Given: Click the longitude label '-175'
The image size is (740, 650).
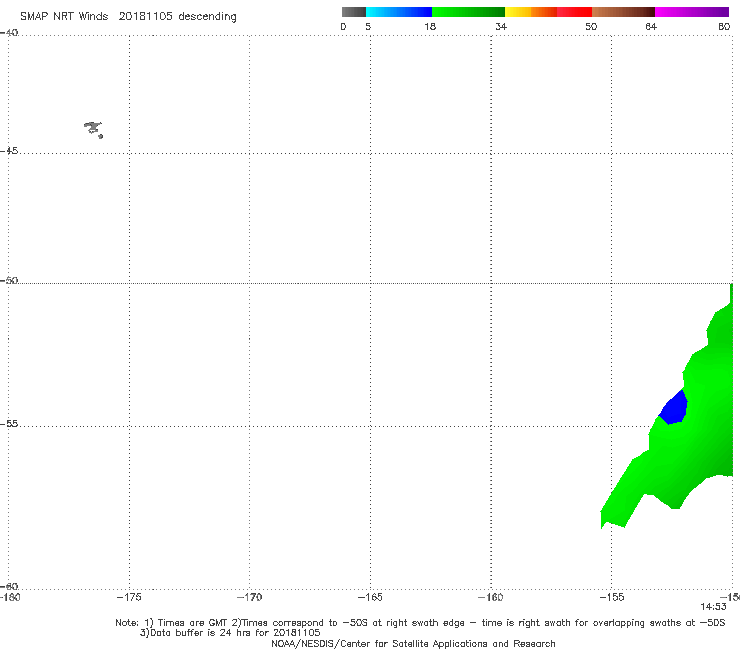Looking at the screenshot, I should [129, 597].
